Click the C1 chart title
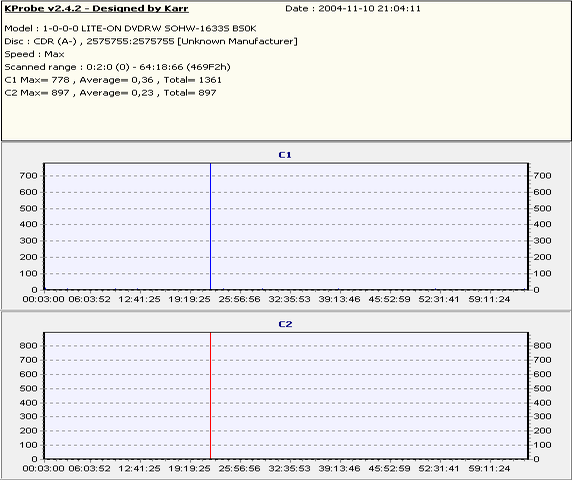 [x=285, y=155]
